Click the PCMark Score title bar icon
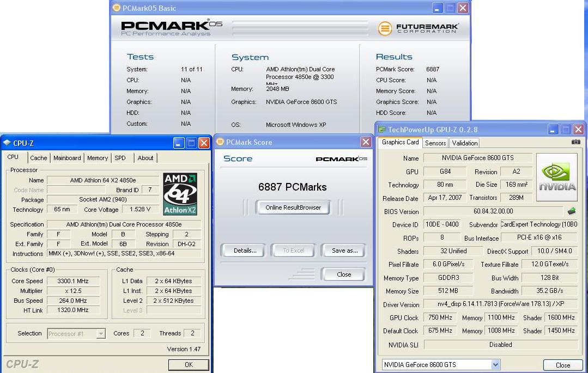 click(220, 142)
